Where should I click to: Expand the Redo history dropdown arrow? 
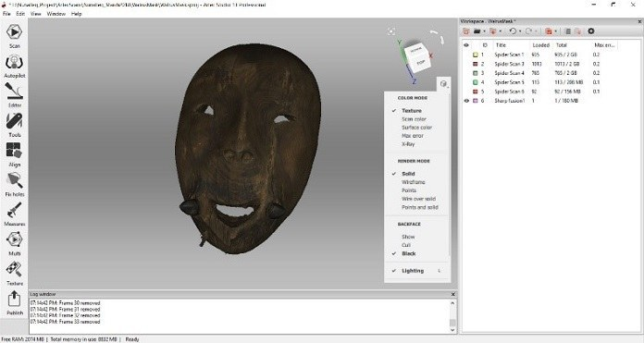536,31
